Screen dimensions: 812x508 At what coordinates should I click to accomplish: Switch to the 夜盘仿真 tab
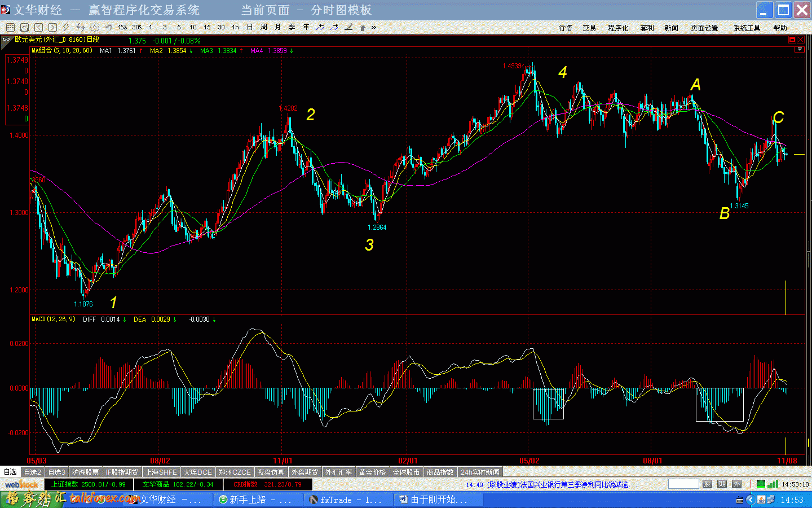coord(271,472)
